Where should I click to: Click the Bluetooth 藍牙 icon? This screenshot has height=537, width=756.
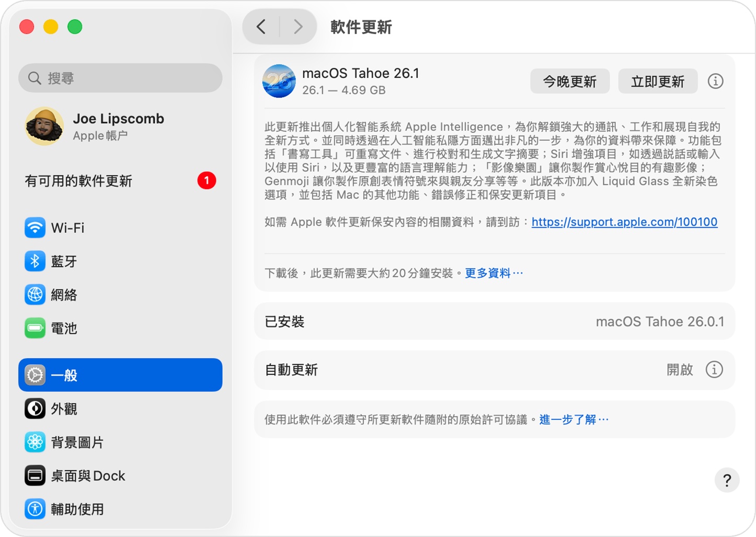35,261
